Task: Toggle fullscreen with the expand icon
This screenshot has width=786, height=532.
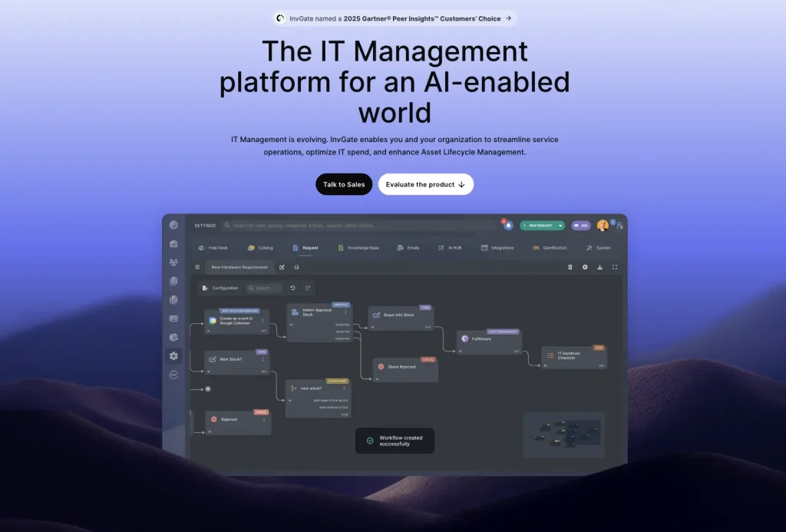Action: tap(615, 267)
